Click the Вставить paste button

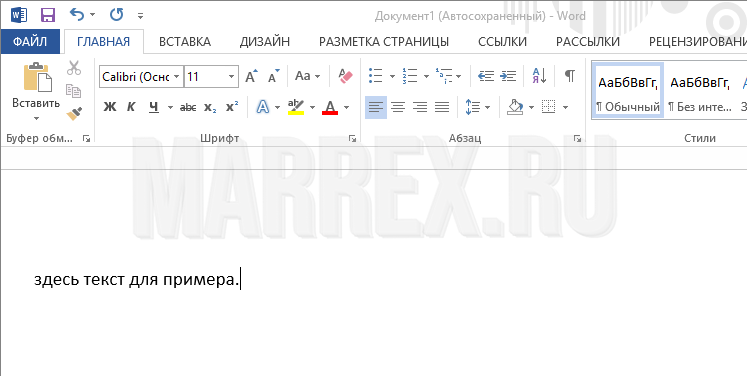(x=36, y=91)
